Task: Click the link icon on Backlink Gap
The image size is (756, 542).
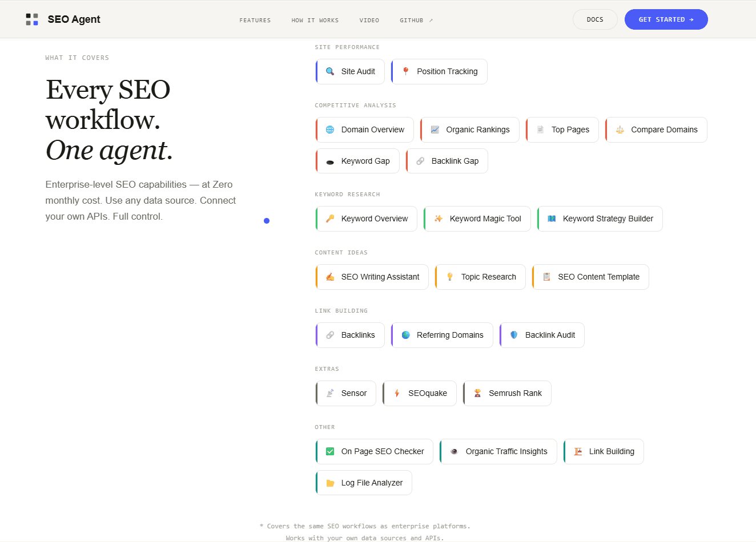Action: (x=420, y=161)
